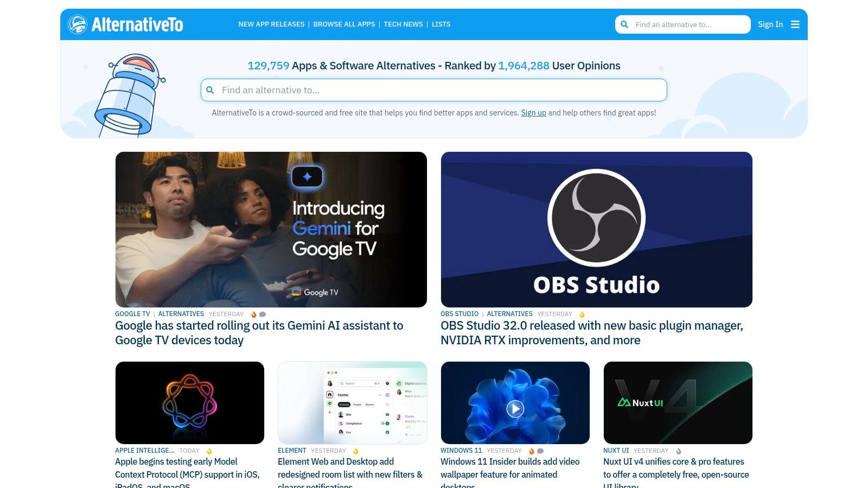Click the flame icon under Google TV article
This screenshot has height=488, width=868.
(x=253, y=314)
